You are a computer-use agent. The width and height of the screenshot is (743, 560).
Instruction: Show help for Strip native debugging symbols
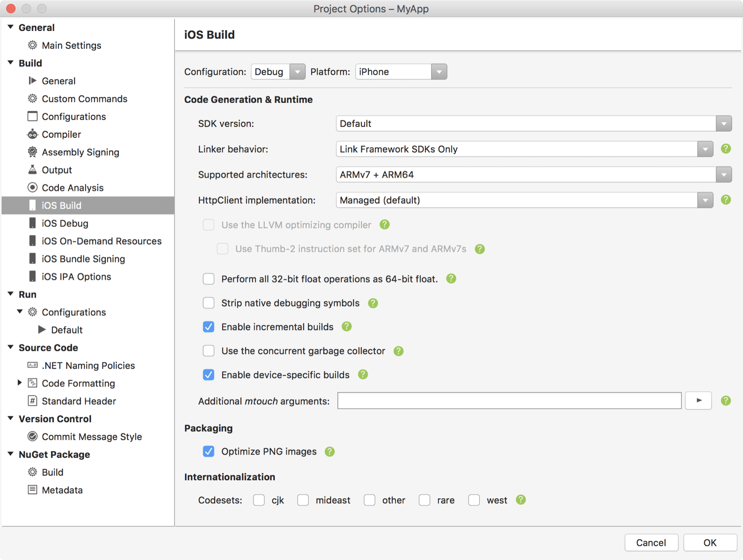tap(373, 303)
